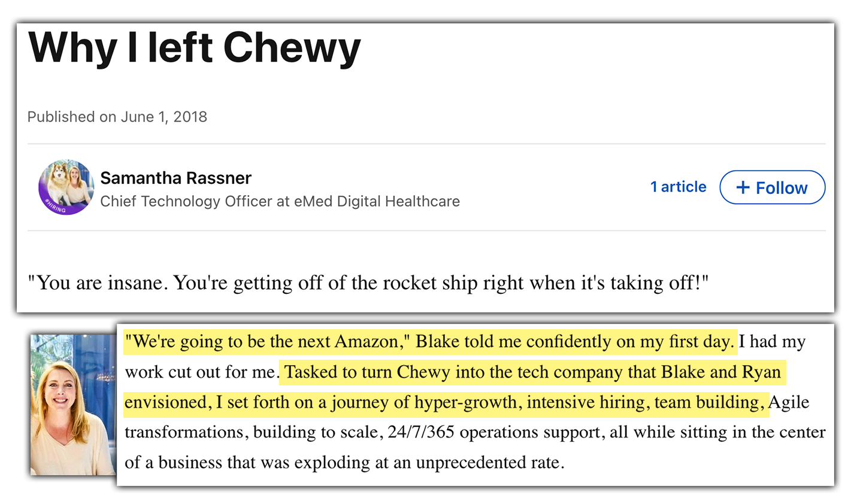Click highlighted "Tasked to turn Chewy" line
851x504 pixels.
pos(532,372)
